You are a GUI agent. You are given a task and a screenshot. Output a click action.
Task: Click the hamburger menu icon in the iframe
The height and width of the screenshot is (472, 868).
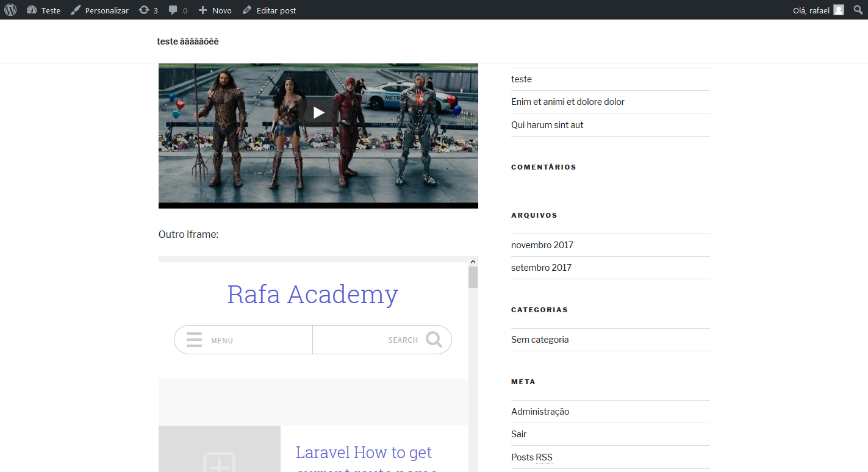(194, 340)
